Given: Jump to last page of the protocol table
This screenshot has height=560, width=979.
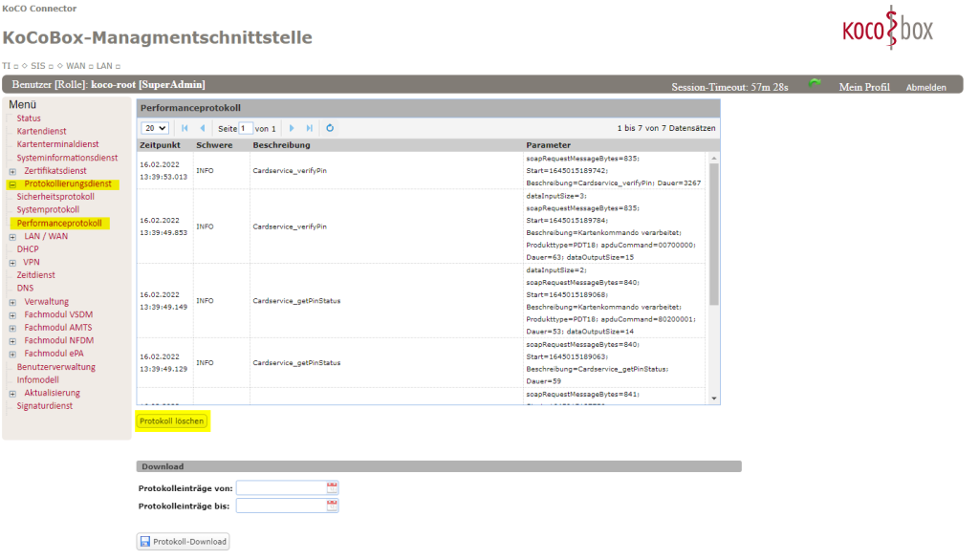Looking at the screenshot, I should click(309, 128).
